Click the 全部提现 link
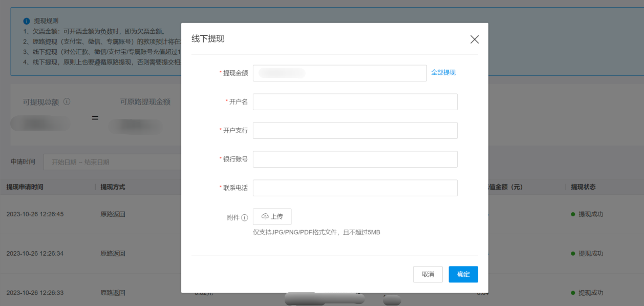644x306 pixels. 443,73
